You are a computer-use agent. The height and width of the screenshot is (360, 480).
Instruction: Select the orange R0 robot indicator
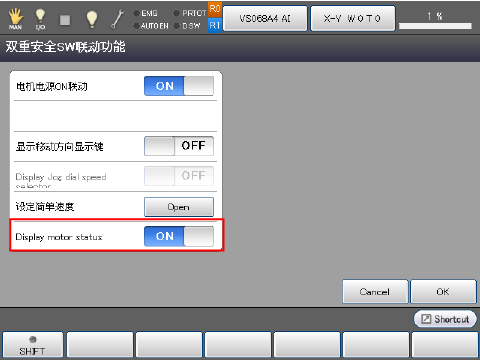click(x=215, y=9)
